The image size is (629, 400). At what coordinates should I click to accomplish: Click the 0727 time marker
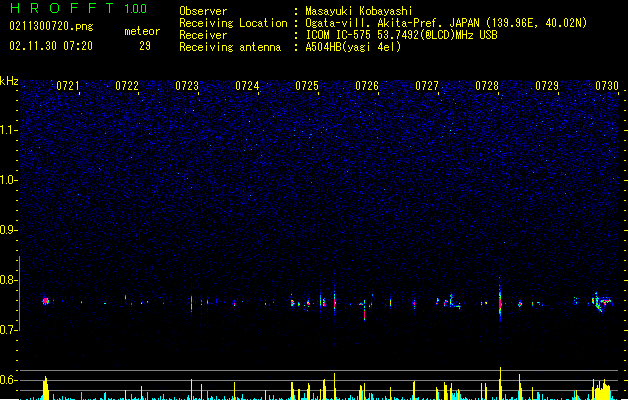point(427,86)
